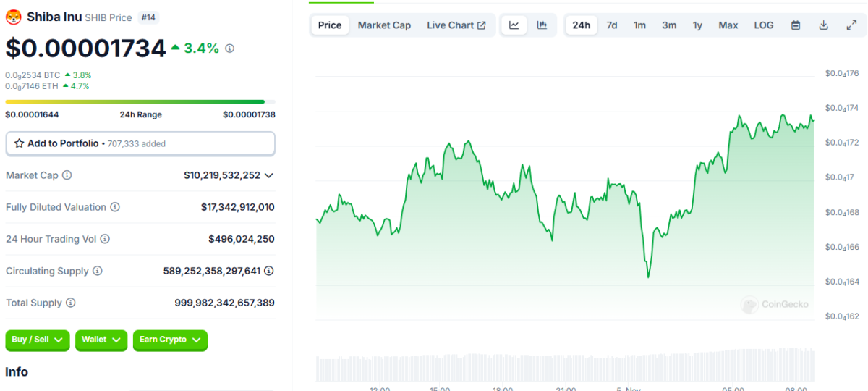Image resolution: width=868 pixels, height=391 pixels.
Task: Click Add to Portfolio button
Action: tap(140, 143)
